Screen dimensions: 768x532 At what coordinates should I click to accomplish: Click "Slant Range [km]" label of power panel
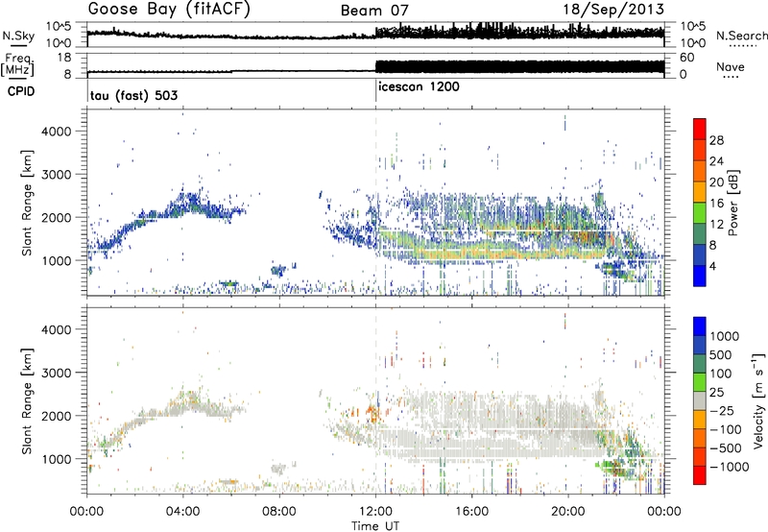coord(27,203)
